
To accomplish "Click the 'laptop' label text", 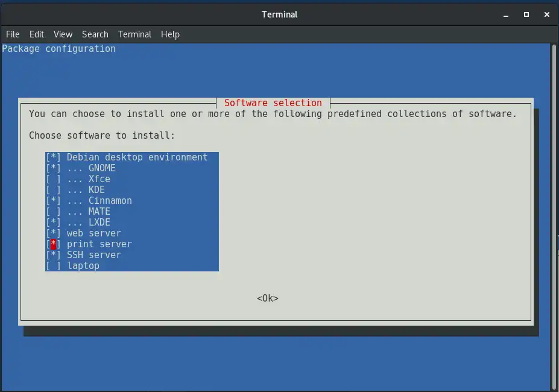I will click(83, 266).
